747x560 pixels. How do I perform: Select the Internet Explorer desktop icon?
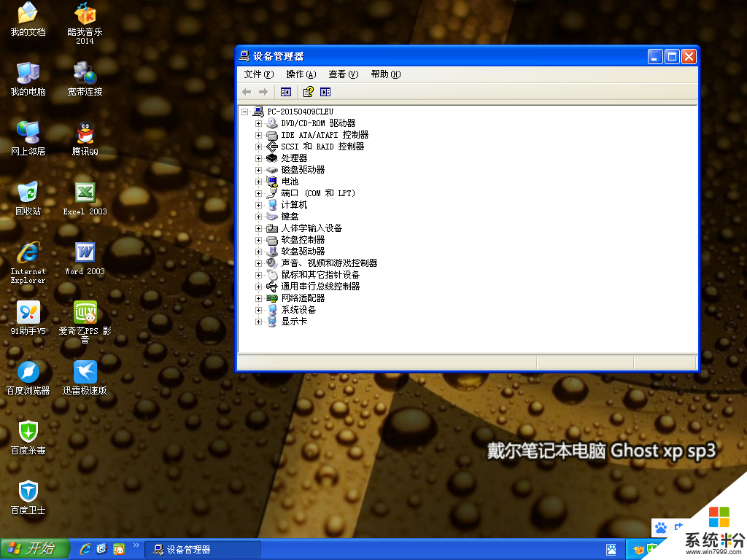pyautogui.click(x=28, y=254)
